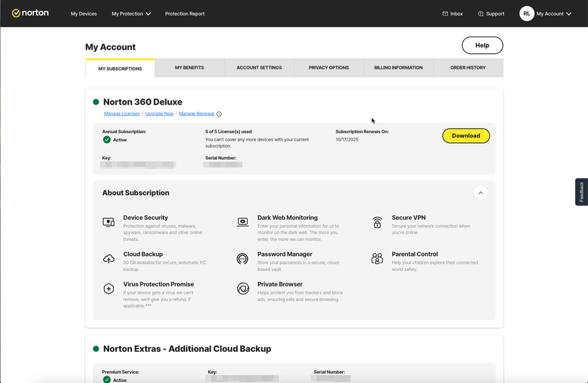The image size is (588, 383).
Task: Click the Private Browser icon
Action: tap(243, 288)
